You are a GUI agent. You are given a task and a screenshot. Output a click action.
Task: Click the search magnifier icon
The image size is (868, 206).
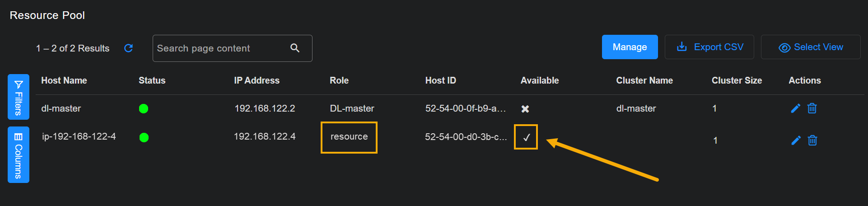click(x=295, y=48)
